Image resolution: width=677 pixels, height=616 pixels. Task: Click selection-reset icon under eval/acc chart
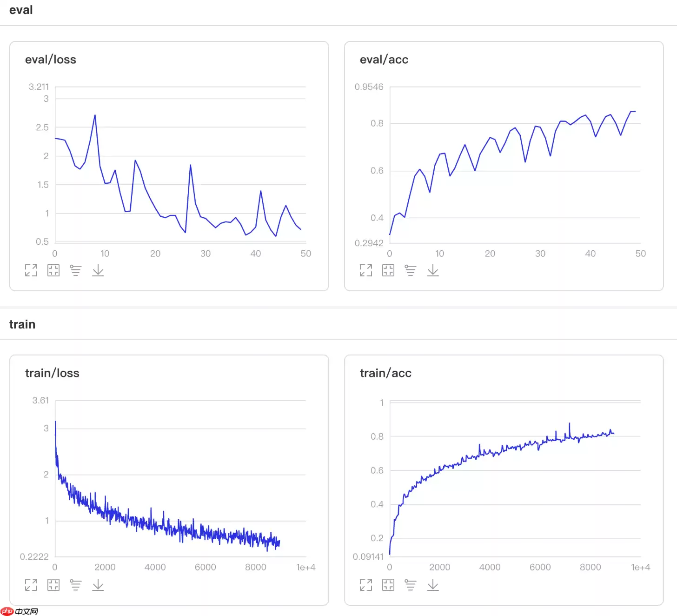tap(388, 270)
